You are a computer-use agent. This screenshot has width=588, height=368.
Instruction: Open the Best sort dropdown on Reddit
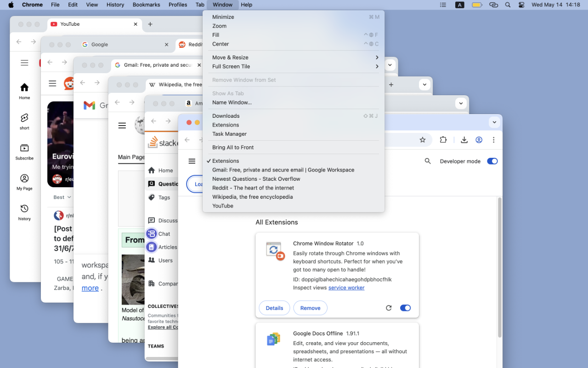[x=62, y=197]
